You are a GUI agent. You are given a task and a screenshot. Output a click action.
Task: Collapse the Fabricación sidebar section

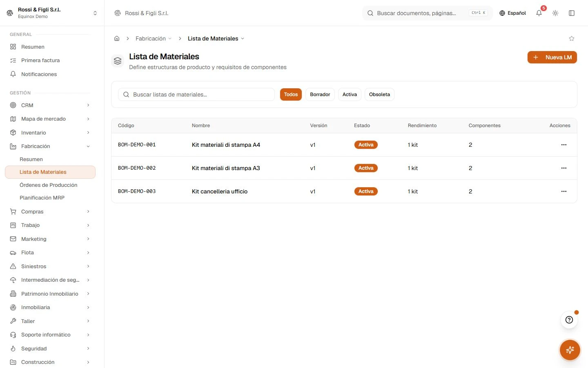[50, 146]
